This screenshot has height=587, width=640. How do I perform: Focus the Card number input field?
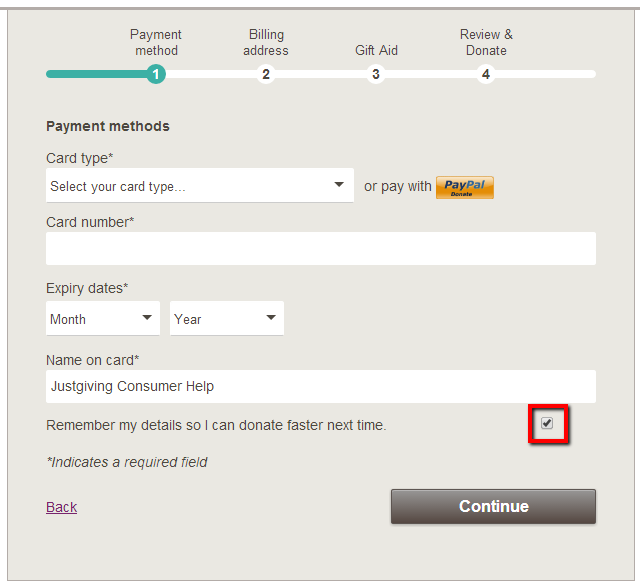321,249
